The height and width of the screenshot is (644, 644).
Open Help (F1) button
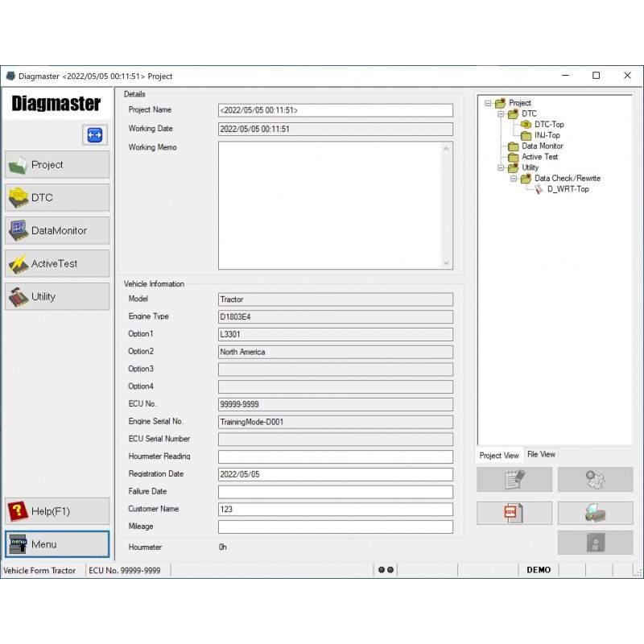pos(57,511)
